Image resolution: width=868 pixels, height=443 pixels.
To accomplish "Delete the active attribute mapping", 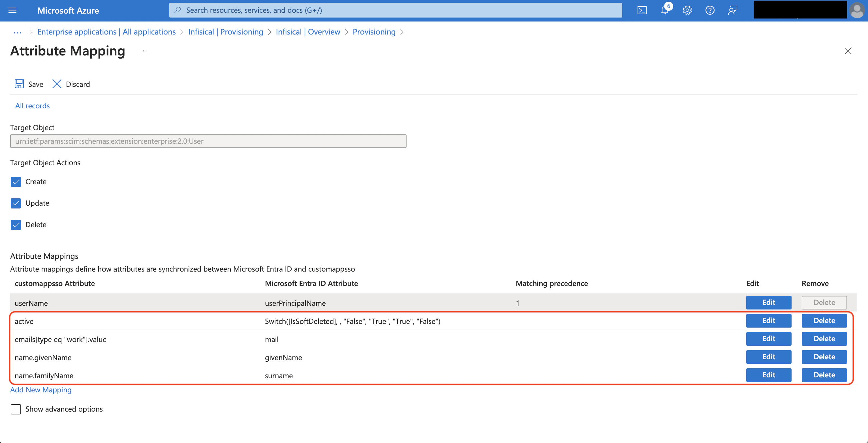I will [x=824, y=321].
